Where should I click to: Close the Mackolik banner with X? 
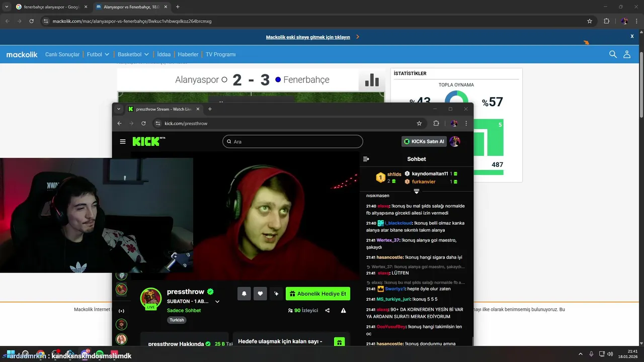[632, 37]
